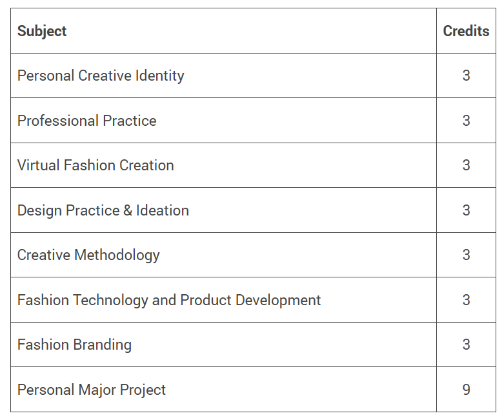Click the Fashion Branding subject cell
Viewport: 504px width, 420px height.
[x=223, y=345]
